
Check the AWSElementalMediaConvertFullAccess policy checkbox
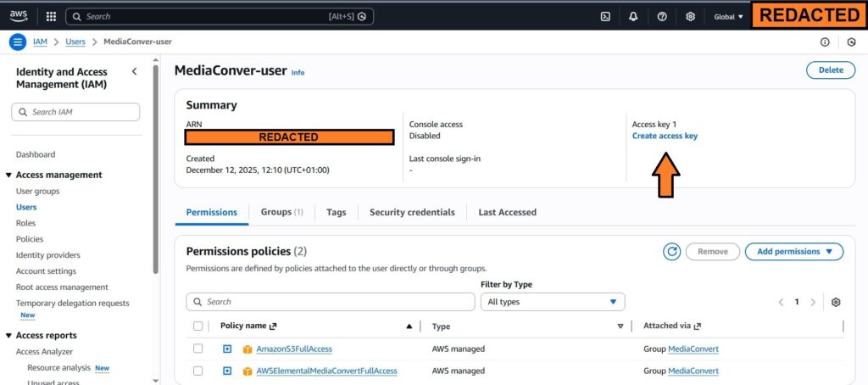point(198,371)
